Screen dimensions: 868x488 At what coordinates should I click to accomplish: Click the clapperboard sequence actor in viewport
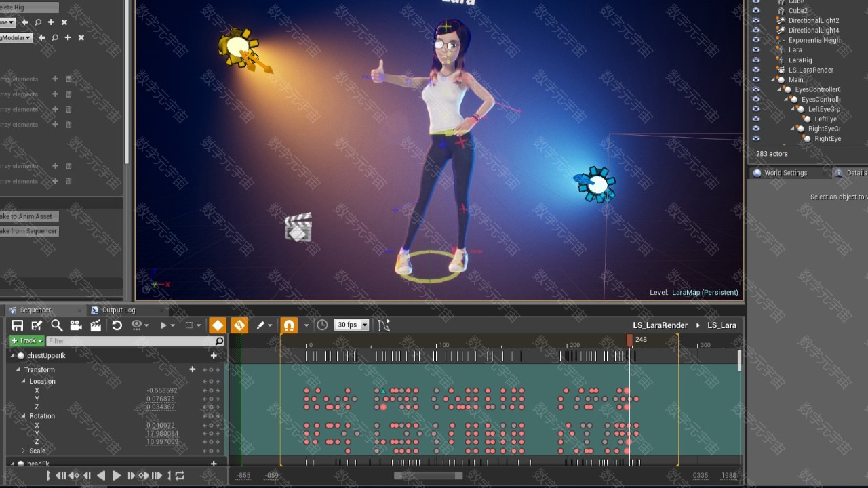(x=298, y=228)
